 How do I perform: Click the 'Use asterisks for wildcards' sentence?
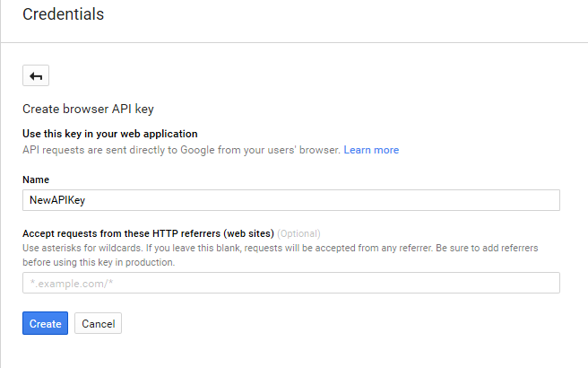(82, 248)
